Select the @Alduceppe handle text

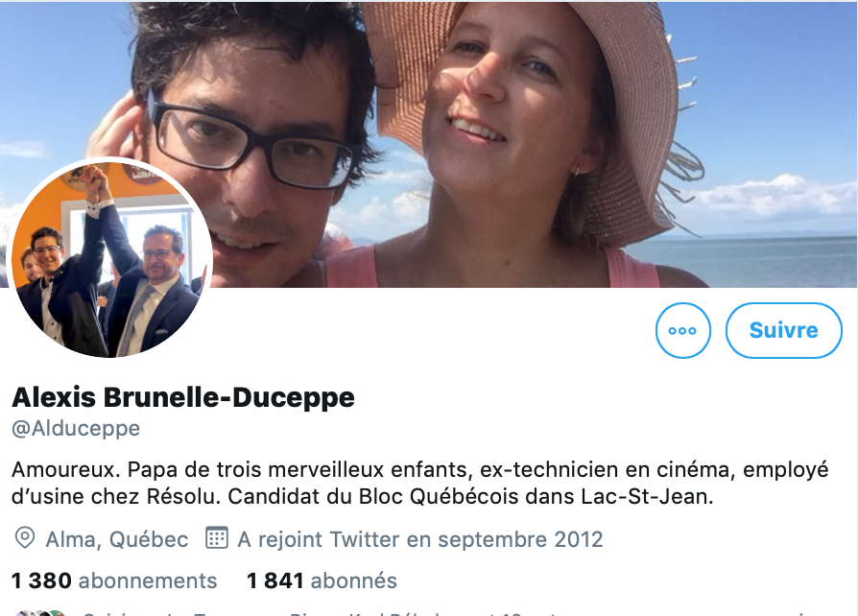(x=76, y=428)
